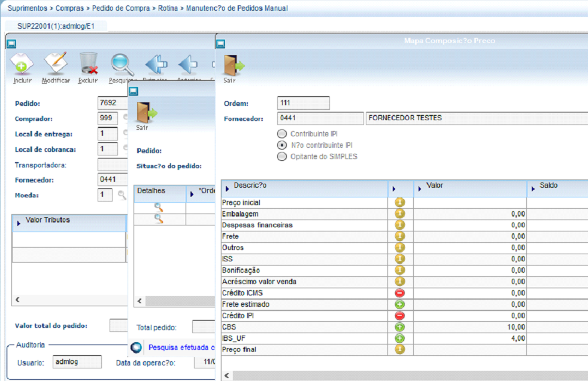This screenshot has height=381, width=588.
Task: Expand Descrição column header arrow
Action: pos(228,189)
